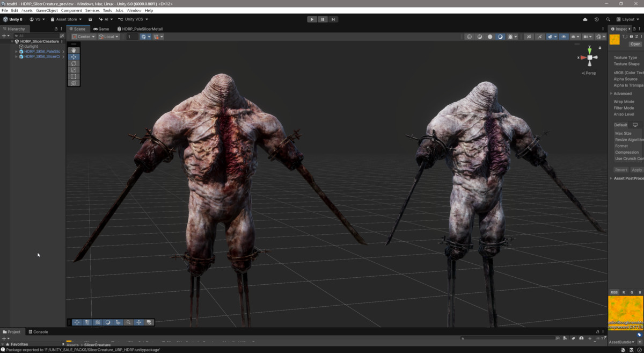Open the VS account dropdown
The width and height of the screenshot is (644, 353).
click(x=38, y=19)
